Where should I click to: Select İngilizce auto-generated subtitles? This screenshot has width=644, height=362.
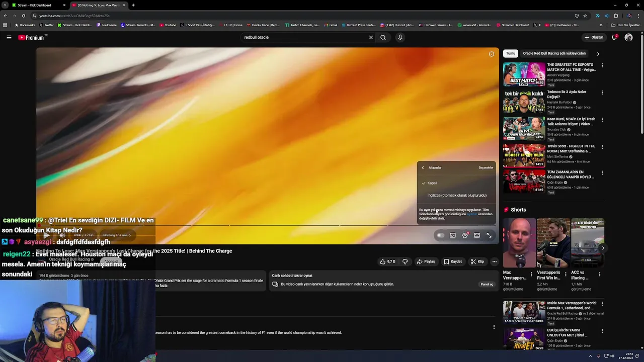point(456,195)
